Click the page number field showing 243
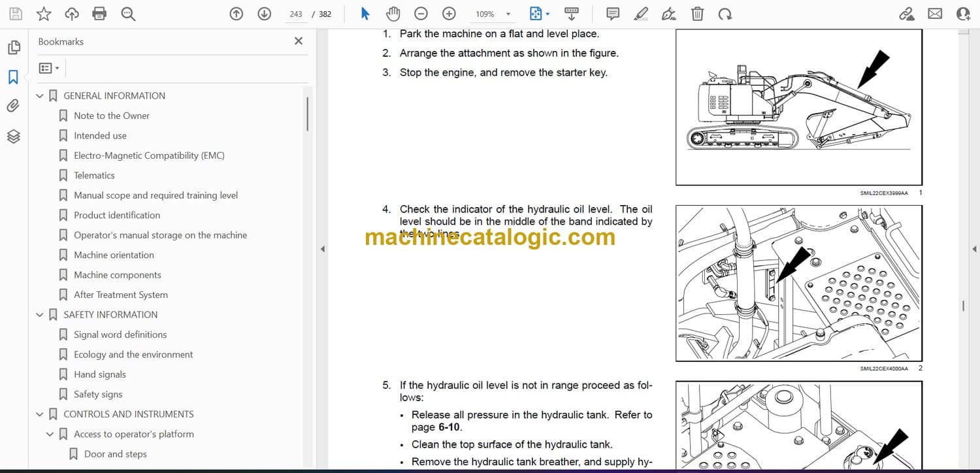 click(296, 14)
